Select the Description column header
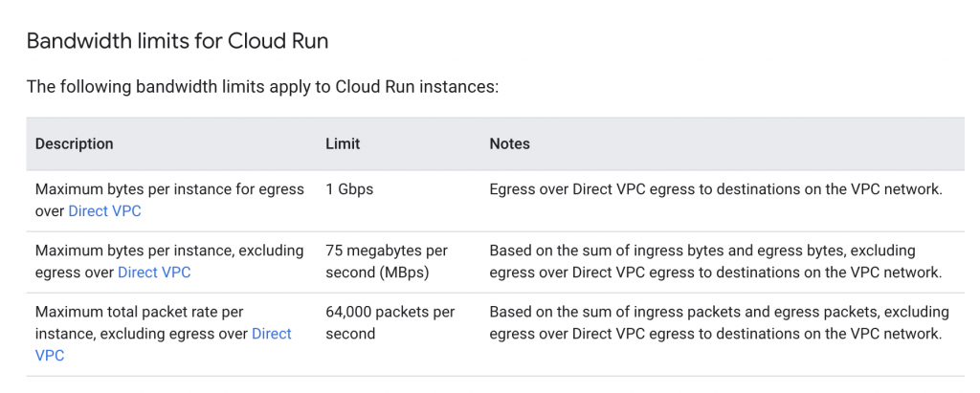 [x=74, y=143]
